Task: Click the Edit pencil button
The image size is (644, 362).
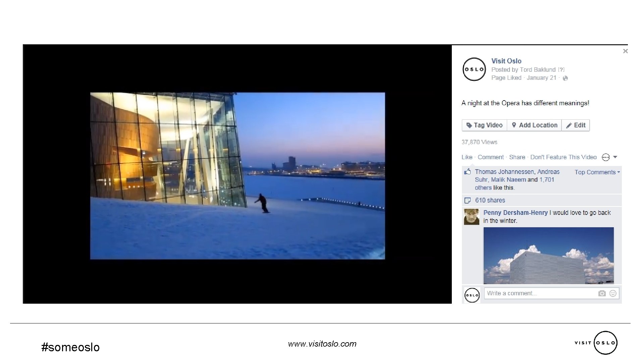Action: point(576,125)
